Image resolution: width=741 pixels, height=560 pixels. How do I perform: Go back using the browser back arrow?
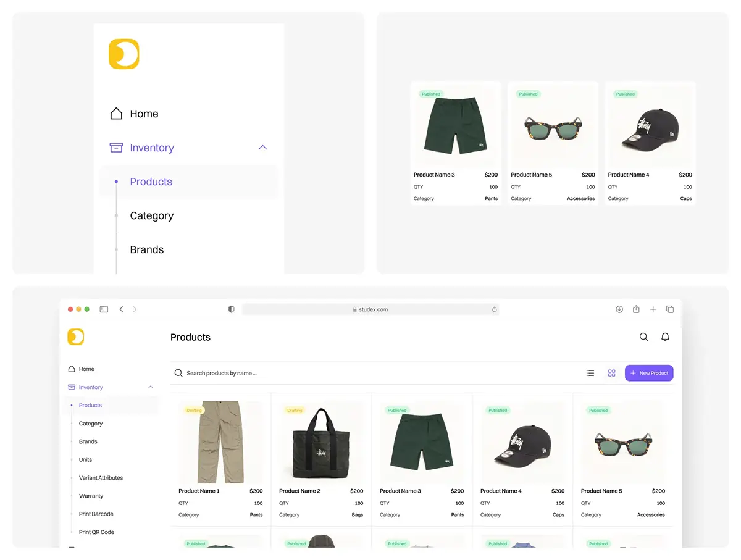click(122, 309)
